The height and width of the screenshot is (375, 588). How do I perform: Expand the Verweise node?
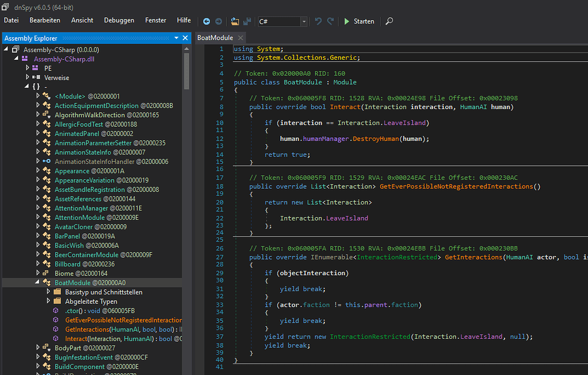tap(28, 77)
